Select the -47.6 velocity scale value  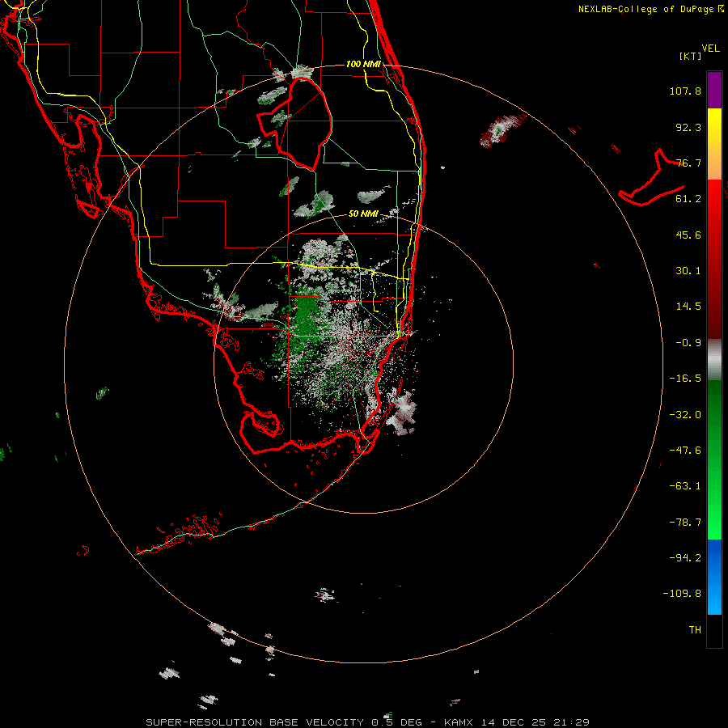(x=685, y=451)
